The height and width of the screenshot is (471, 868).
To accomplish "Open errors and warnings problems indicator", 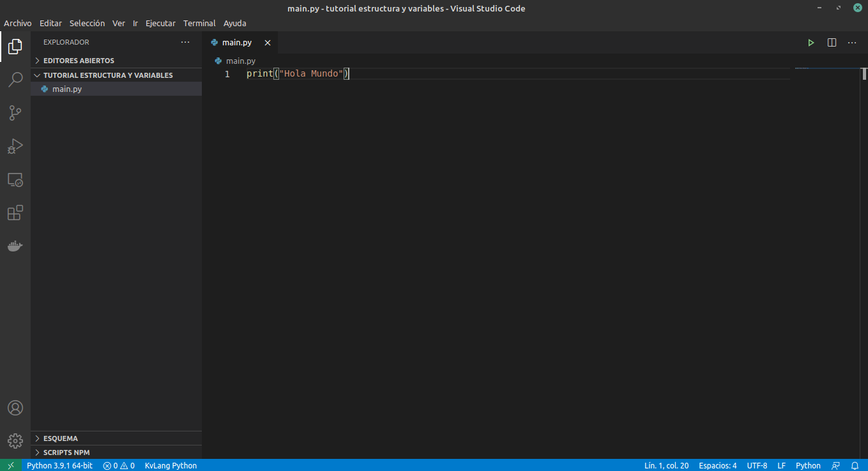I will point(119,465).
